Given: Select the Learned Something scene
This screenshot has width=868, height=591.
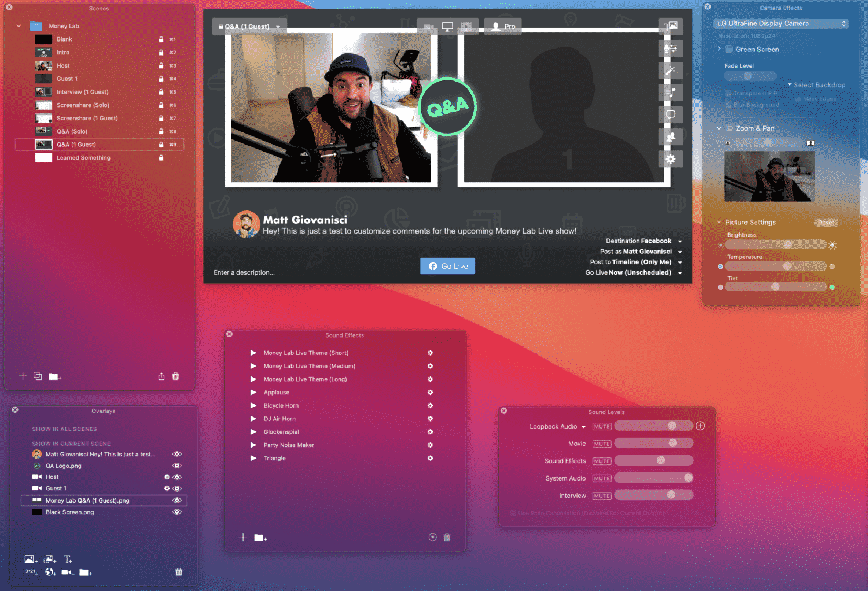Looking at the screenshot, I should pos(100,158).
